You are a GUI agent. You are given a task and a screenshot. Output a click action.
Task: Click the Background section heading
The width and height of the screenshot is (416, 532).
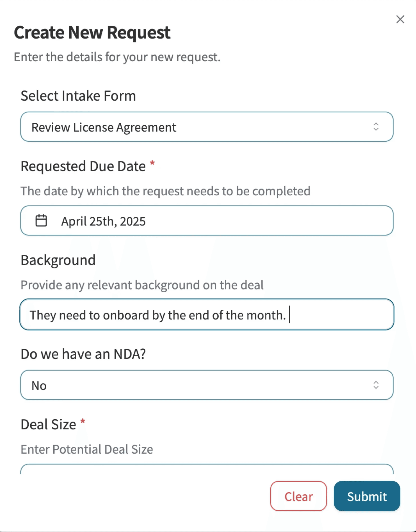click(58, 259)
